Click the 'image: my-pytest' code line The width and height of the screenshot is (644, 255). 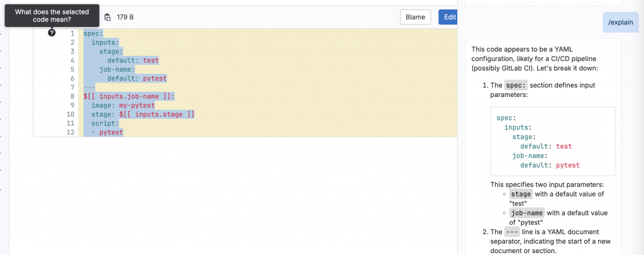123,105
